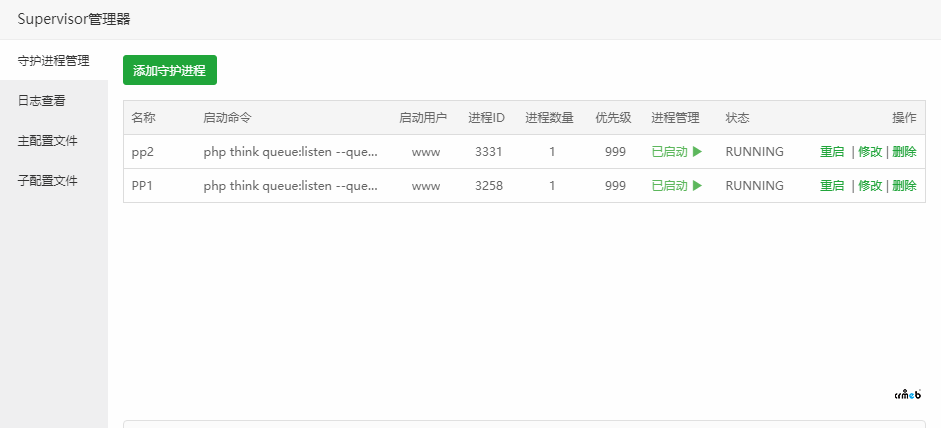The width and height of the screenshot is (941, 428).
Task: Click the www user in PP1 row
Action: tap(425, 186)
